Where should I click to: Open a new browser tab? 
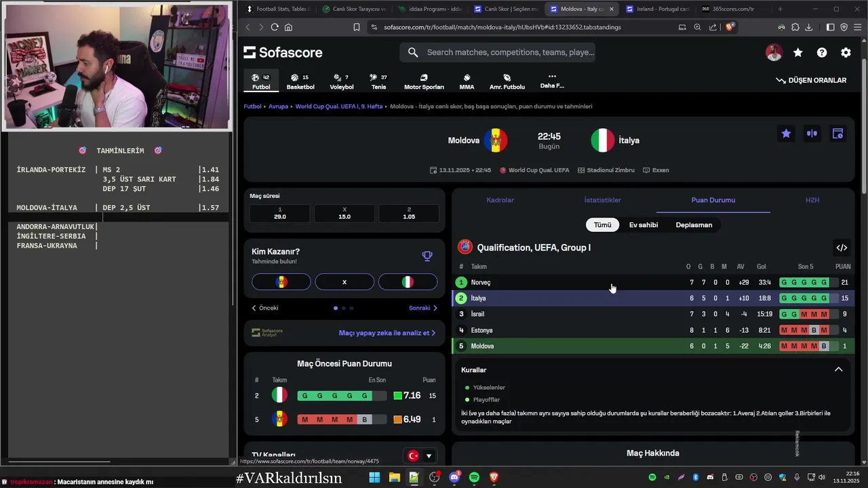[x=780, y=9]
